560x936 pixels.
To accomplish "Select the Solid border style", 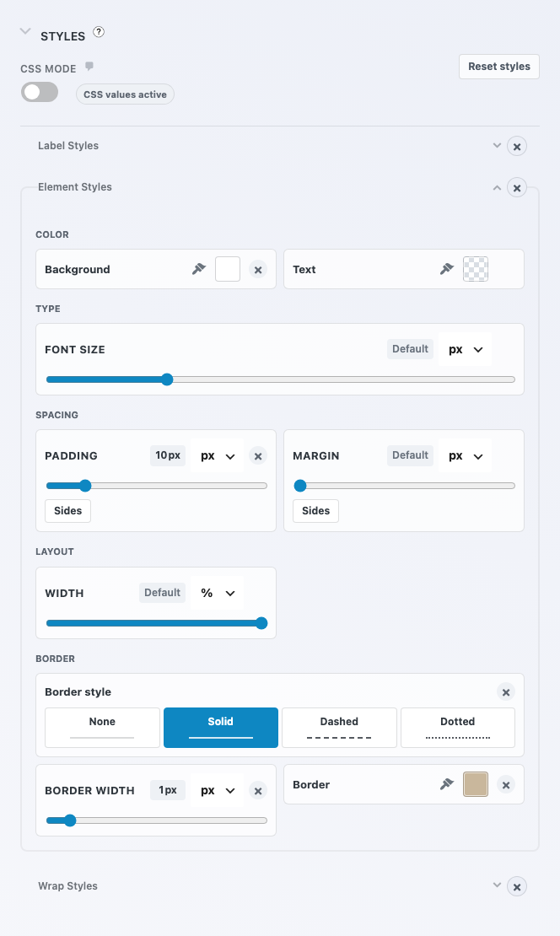I will point(221,728).
